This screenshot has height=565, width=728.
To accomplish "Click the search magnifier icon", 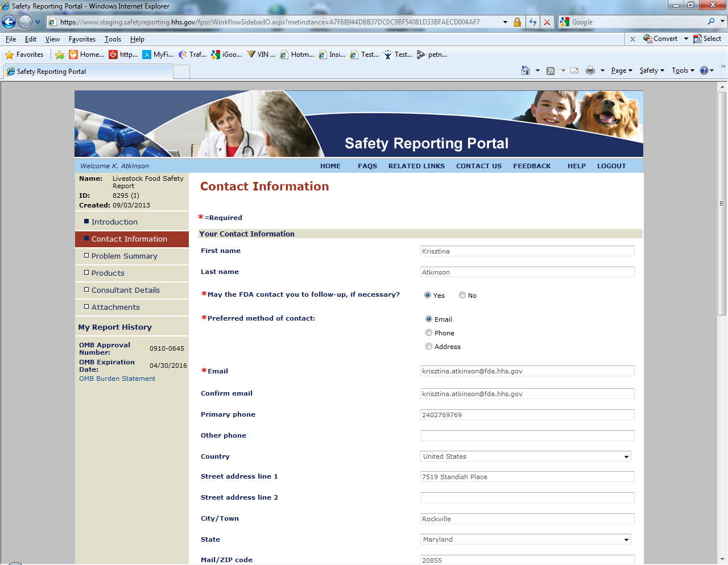I will coord(712,22).
